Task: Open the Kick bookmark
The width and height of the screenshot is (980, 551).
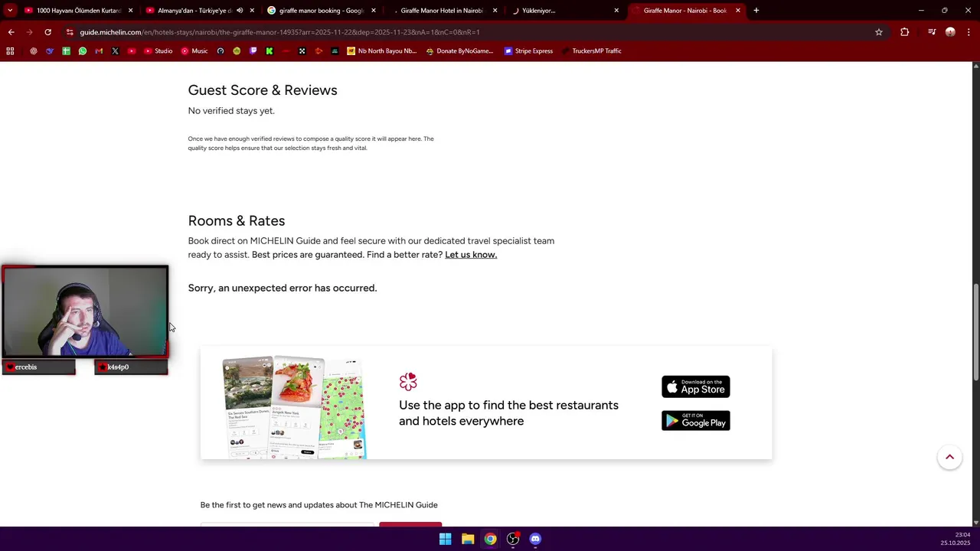Action: pos(269,51)
